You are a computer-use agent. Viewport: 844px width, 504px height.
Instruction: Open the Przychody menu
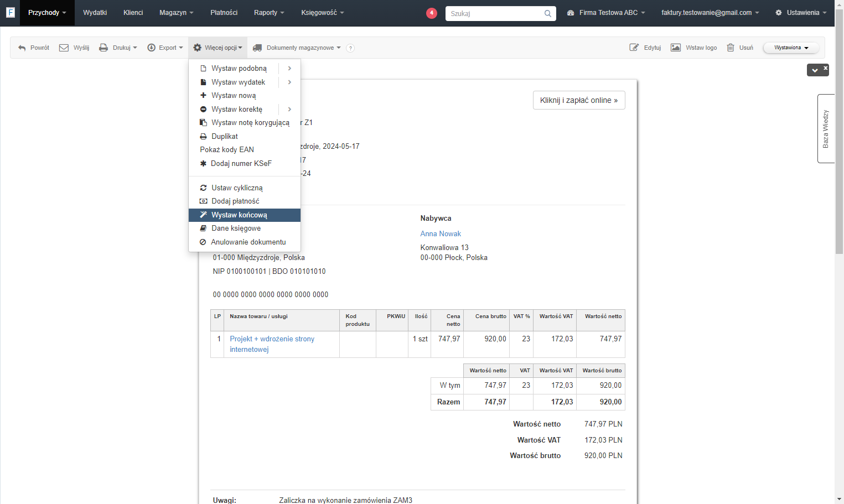[47, 13]
